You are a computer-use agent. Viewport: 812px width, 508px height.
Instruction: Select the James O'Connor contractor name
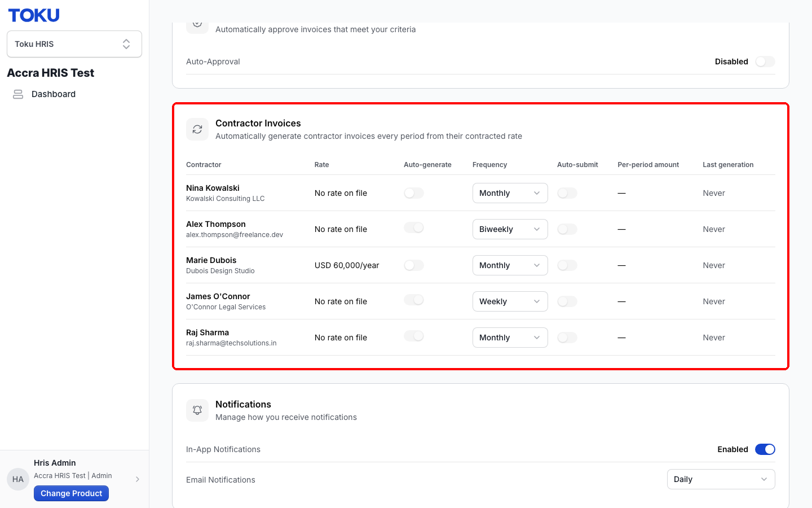tap(218, 296)
